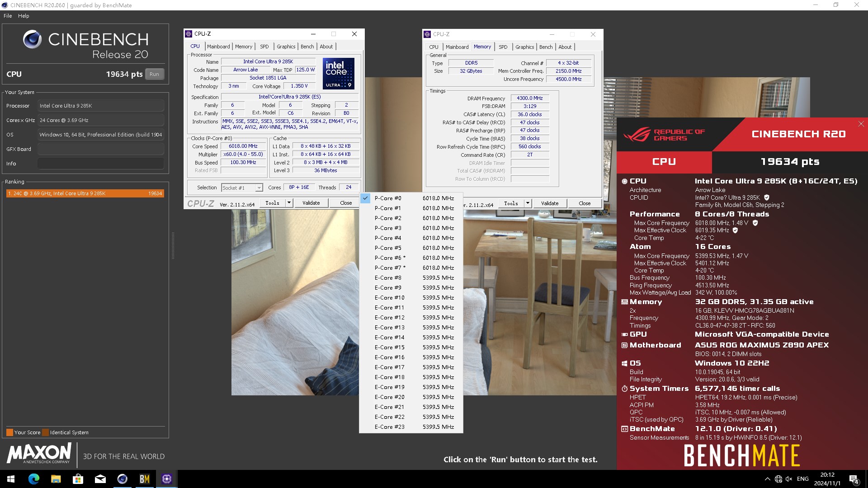Select E-Core #23 in clocks list
Screen dimensions: 868x488
(411, 427)
